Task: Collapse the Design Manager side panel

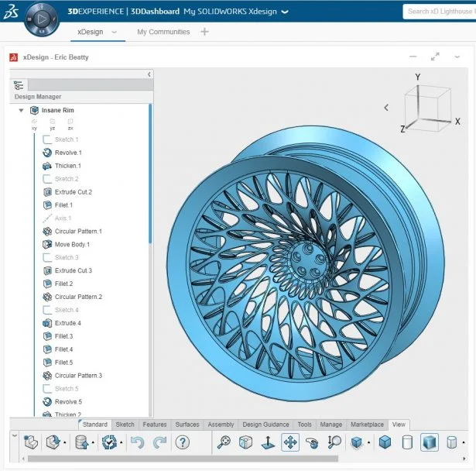Action: point(149,74)
